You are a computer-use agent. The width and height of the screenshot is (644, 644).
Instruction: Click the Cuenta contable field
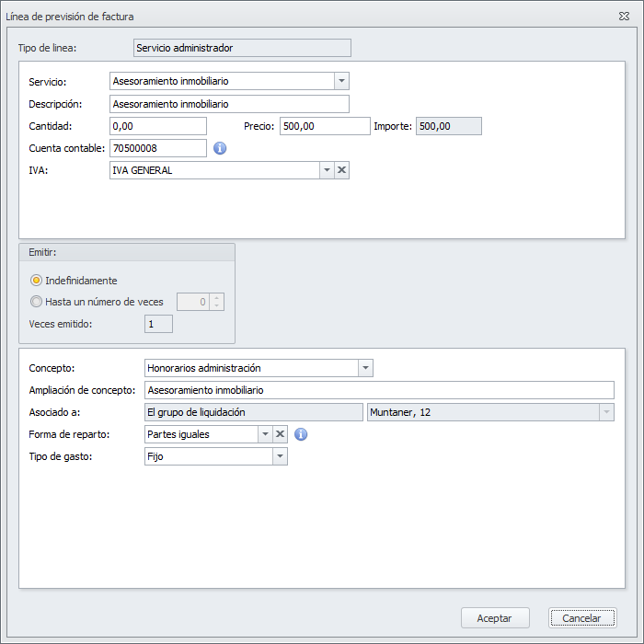157,148
